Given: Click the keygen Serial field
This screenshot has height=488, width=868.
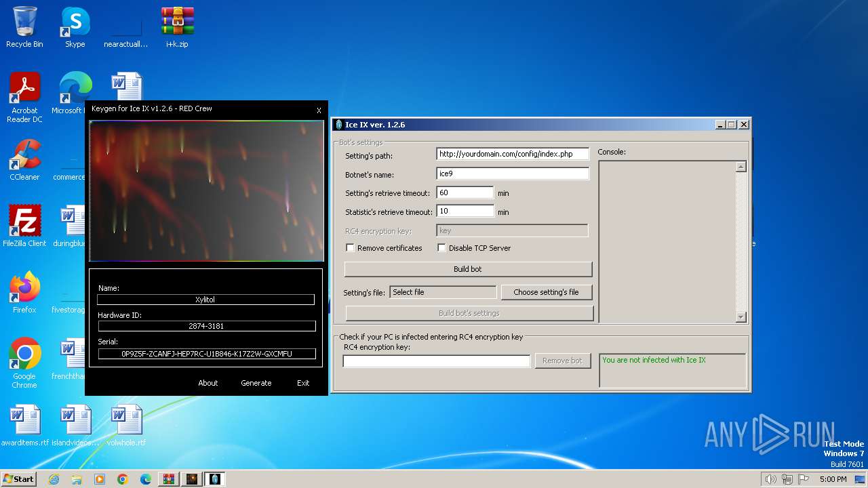Looking at the screenshot, I should click(207, 354).
